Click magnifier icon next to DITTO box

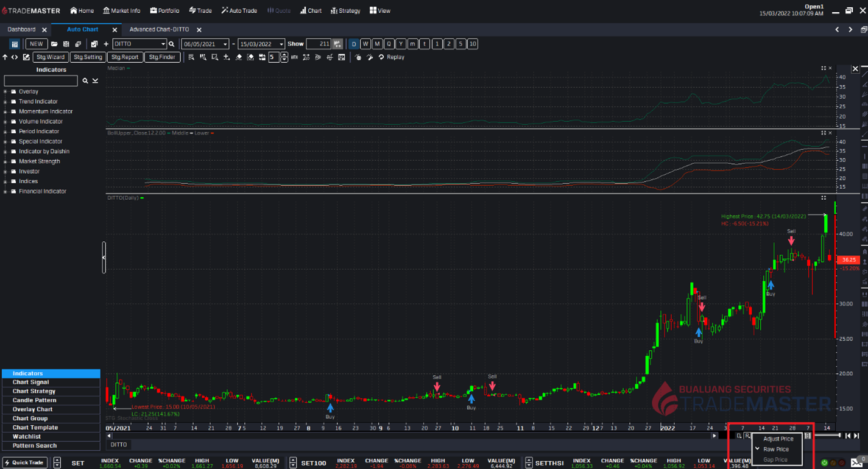[x=172, y=44]
